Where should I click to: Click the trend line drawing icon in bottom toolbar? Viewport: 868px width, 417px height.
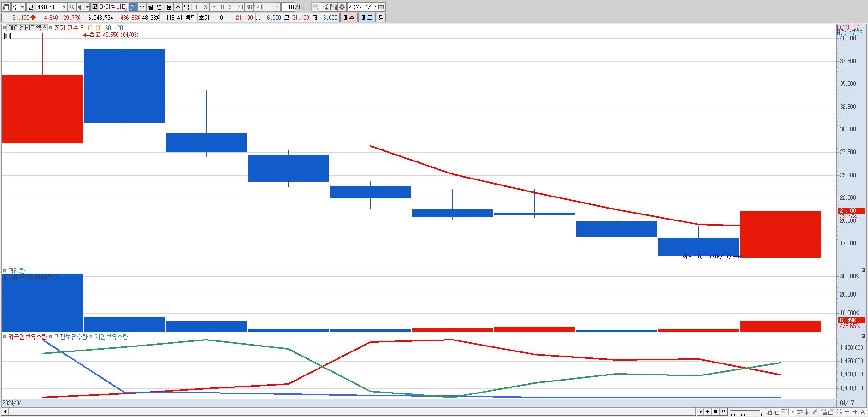[815, 412]
